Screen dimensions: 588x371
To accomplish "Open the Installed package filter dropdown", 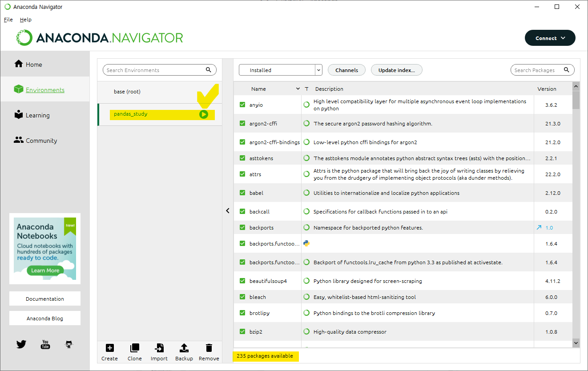I will (280, 70).
